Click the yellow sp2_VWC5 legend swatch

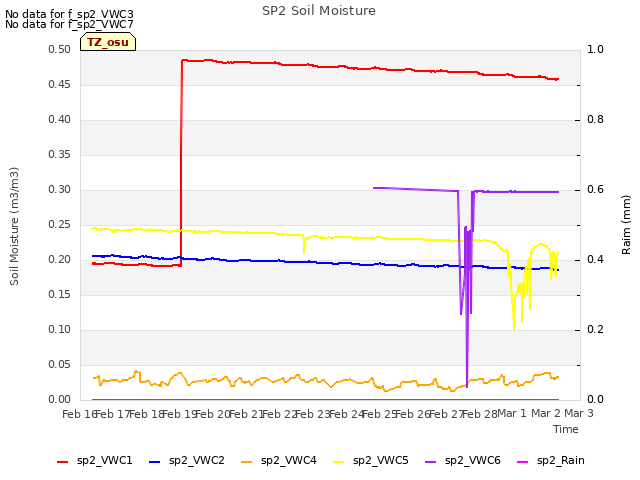click(338, 462)
